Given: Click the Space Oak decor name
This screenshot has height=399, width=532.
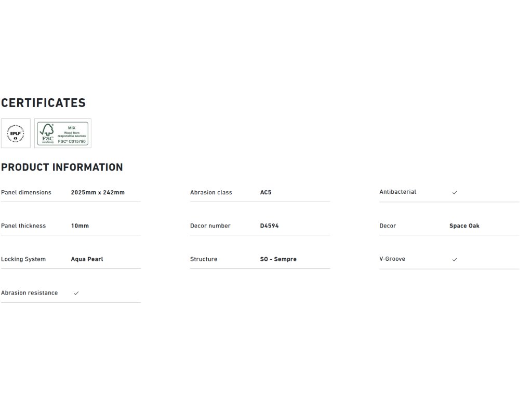Looking at the screenshot, I should tap(464, 226).
